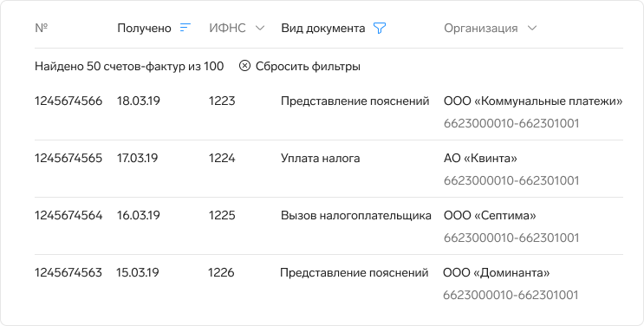This screenshot has height=326, width=644.
Task: Click the Вид документа column header
Action: tap(322, 28)
